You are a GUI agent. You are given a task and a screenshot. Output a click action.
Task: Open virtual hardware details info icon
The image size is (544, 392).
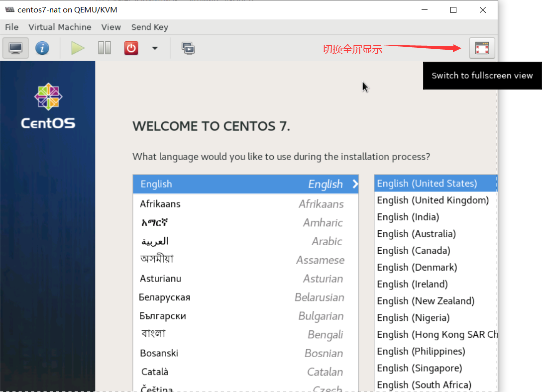[42, 48]
